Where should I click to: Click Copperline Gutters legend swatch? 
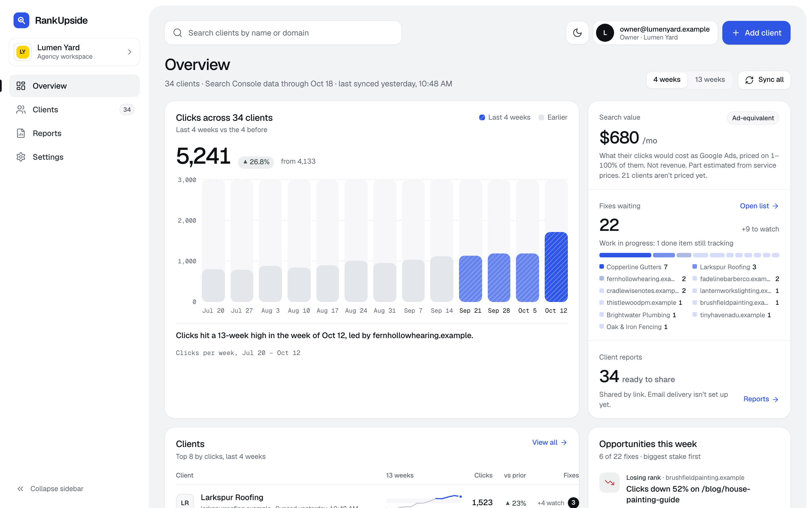click(602, 266)
